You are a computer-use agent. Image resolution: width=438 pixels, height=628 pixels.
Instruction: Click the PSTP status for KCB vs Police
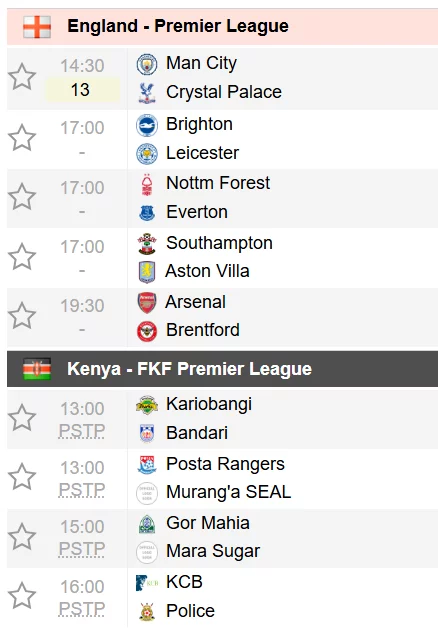pos(82,610)
